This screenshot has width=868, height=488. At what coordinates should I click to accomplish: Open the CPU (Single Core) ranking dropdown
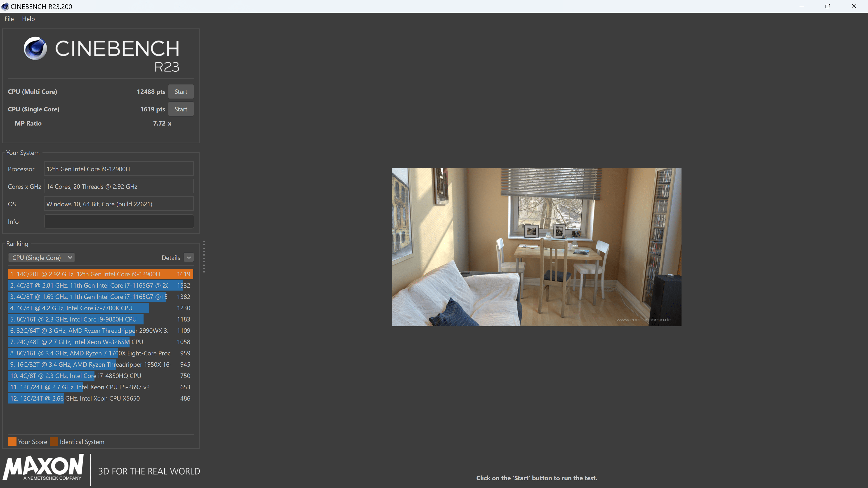[x=41, y=258]
